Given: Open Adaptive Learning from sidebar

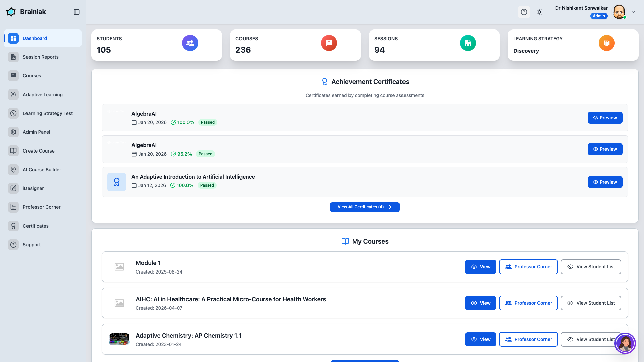Looking at the screenshot, I should (43, 95).
